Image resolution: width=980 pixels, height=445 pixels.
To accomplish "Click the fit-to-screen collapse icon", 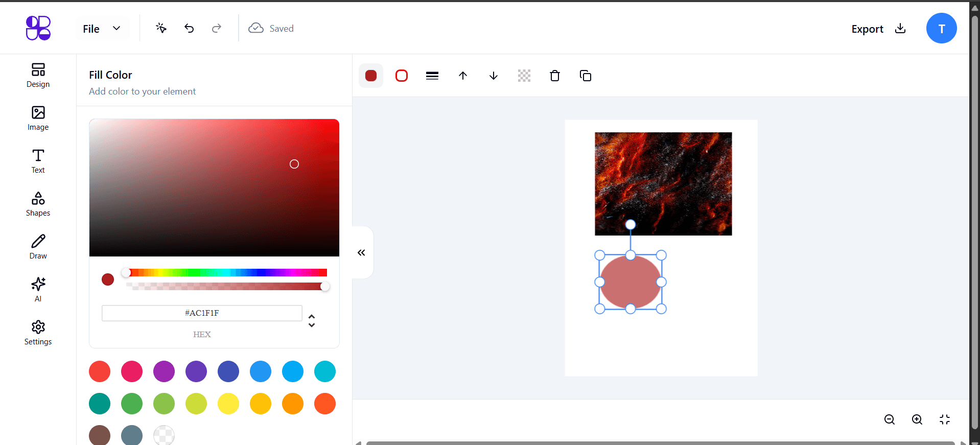I will click(x=945, y=419).
